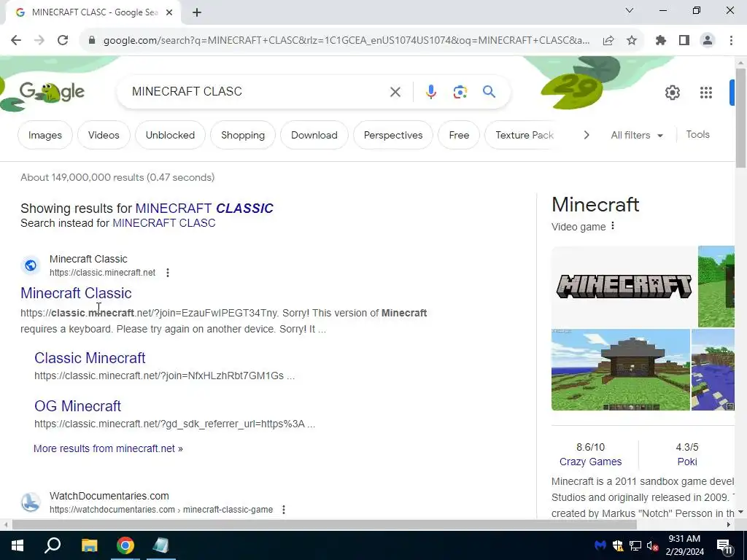Select the Download filter chip
Viewport: 747px width, 560px height.
tap(314, 135)
